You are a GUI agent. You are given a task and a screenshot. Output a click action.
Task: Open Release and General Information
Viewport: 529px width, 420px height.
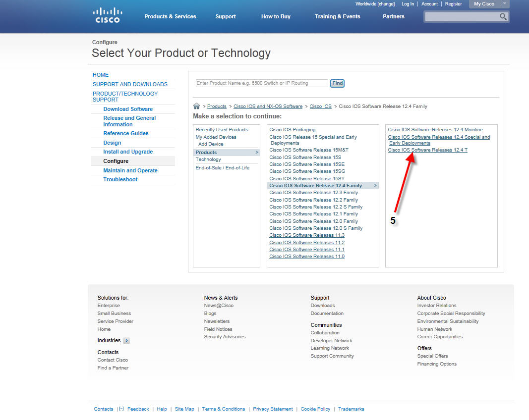coord(129,121)
